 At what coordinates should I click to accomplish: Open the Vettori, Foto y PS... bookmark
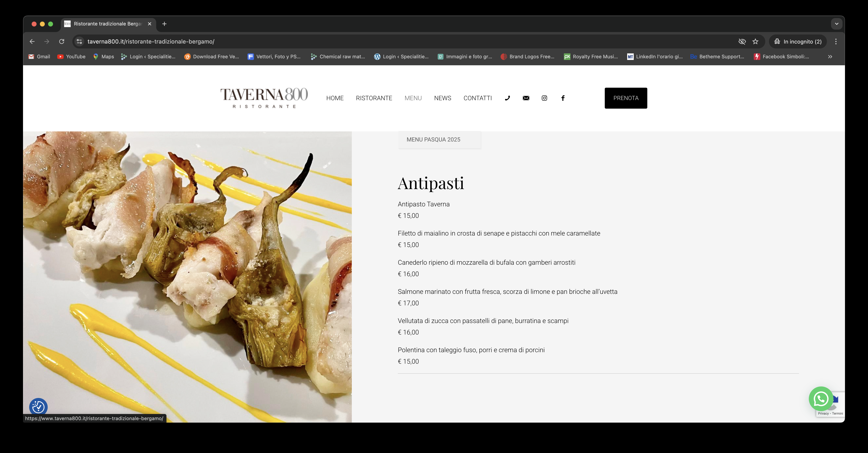[274, 57]
